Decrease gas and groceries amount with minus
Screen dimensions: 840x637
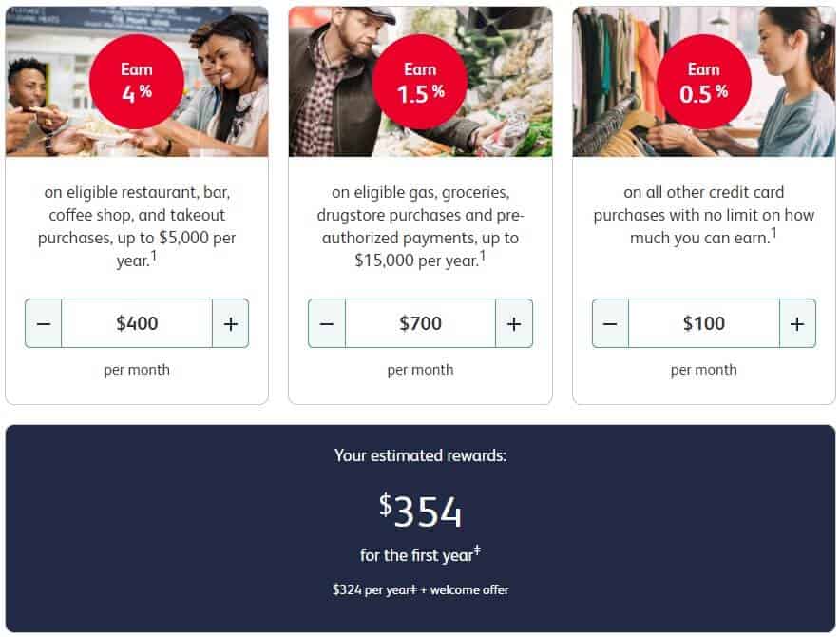click(x=327, y=323)
